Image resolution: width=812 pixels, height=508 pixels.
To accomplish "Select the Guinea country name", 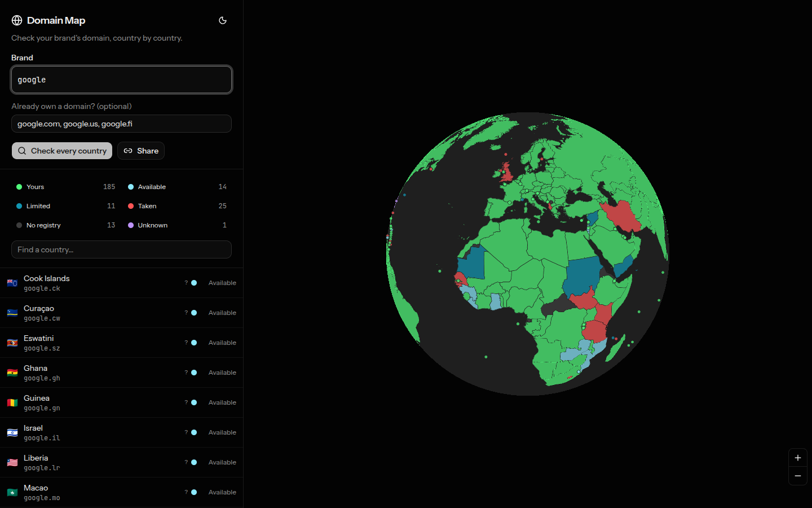I will pyautogui.click(x=37, y=398).
